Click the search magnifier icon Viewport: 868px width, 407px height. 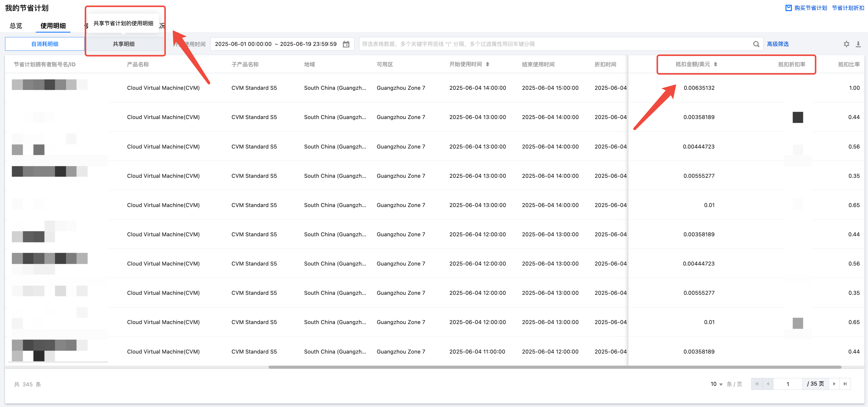[x=756, y=44]
